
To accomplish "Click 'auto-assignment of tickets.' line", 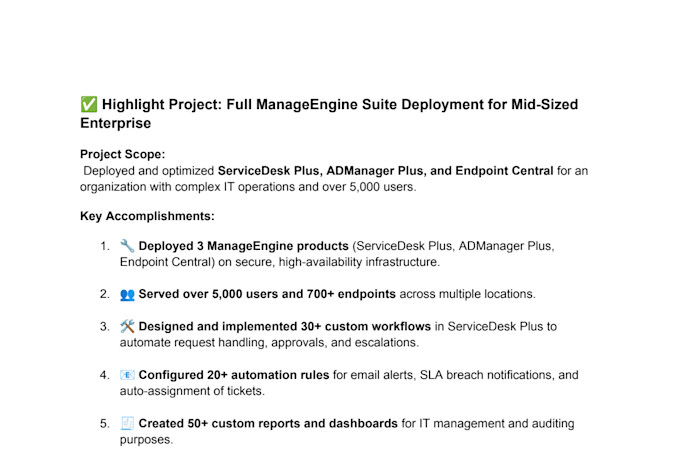I will pos(192,391).
